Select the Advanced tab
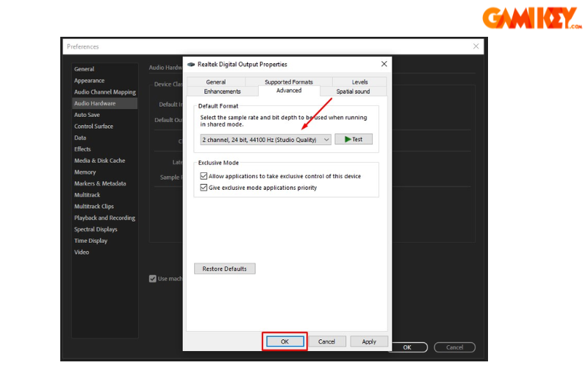 [x=289, y=91]
